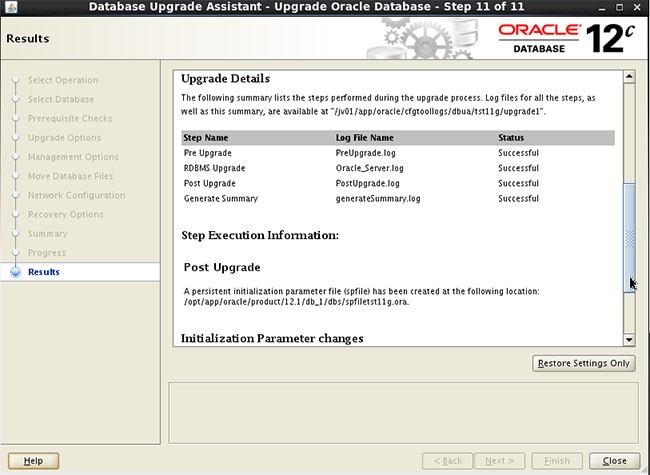
Task: Open Help for the upgrade assistant
Action: (x=33, y=461)
